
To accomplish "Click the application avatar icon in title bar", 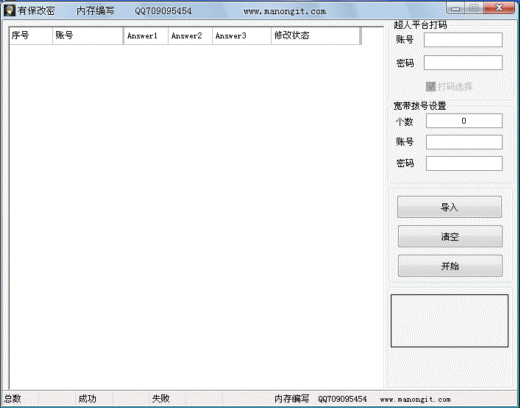I will coord(9,11).
